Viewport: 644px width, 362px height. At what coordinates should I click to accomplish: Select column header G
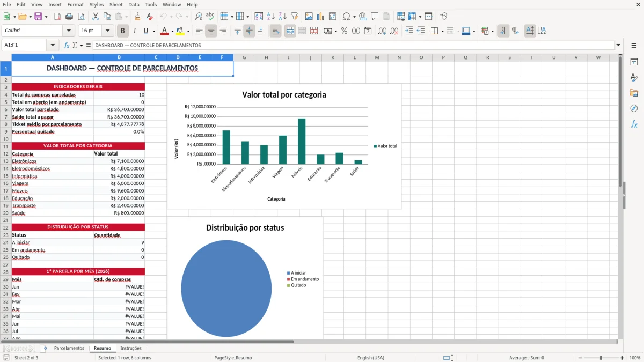click(244, 57)
